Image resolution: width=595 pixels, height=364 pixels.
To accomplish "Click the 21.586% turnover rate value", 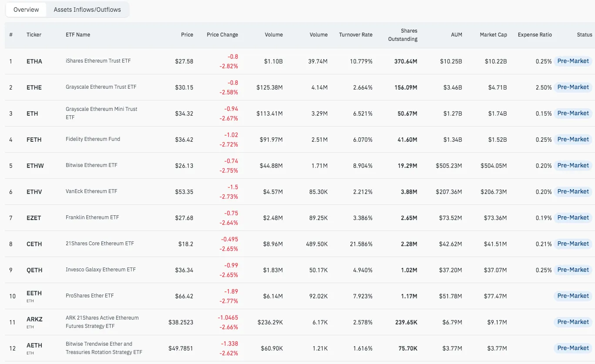I will [361, 244].
